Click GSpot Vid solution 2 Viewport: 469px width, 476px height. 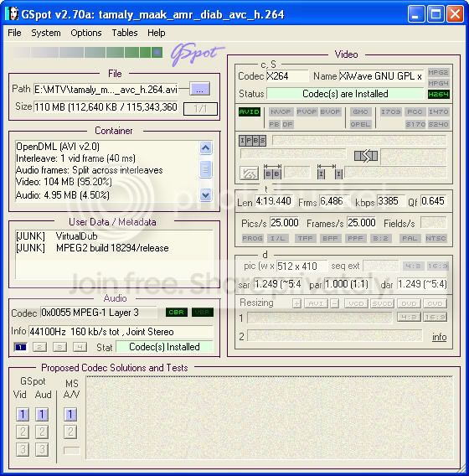point(23,432)
